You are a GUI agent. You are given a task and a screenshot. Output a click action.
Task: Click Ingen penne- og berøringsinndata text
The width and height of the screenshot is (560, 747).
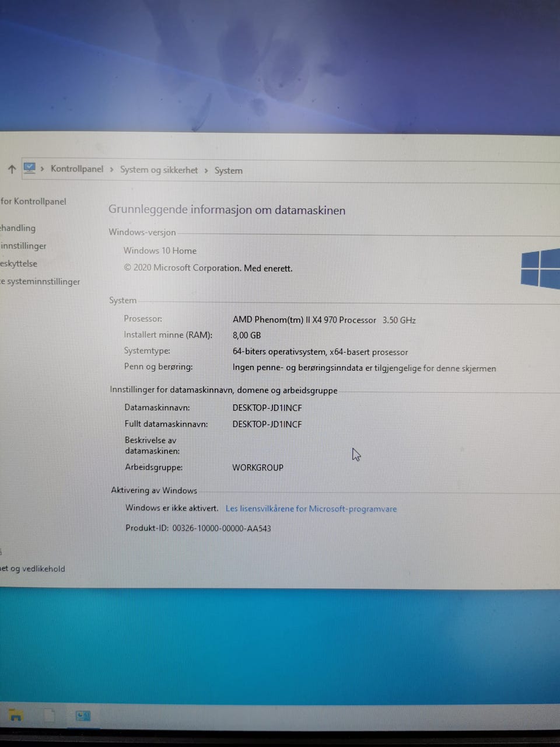[x=364, y=368]
